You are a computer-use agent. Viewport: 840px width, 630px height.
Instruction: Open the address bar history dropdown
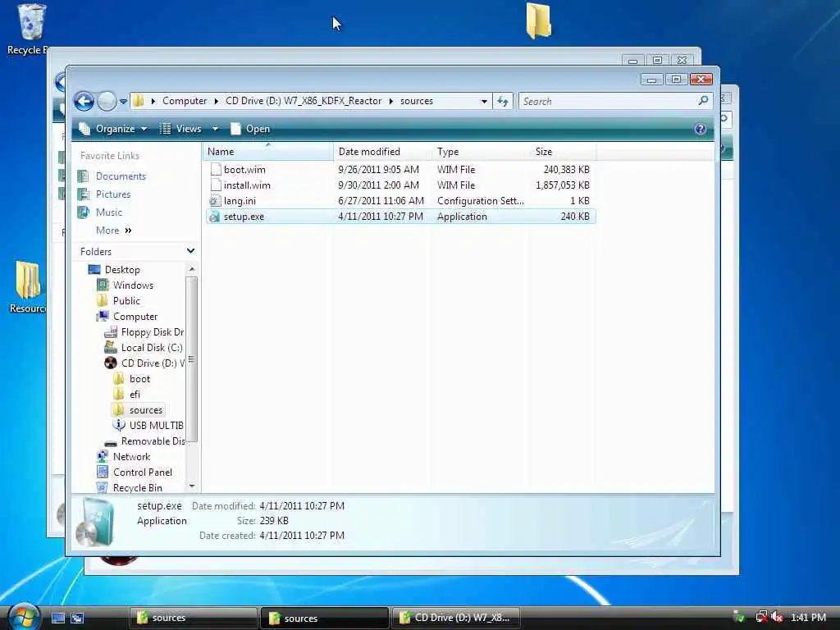(484, 101)
